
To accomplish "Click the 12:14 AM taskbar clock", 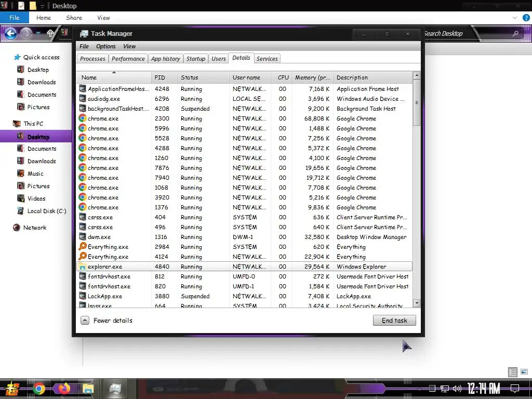I will pyautogui.click(x=484, y=389).
